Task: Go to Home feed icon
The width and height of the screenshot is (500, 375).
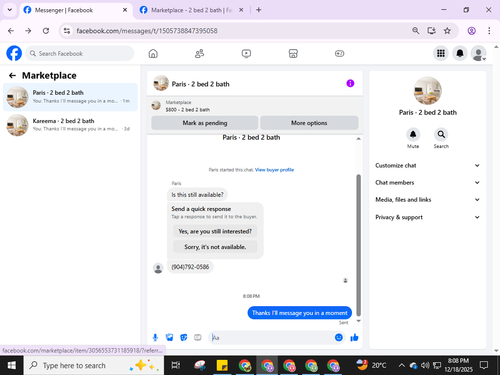Action: (x=153, y=53)
